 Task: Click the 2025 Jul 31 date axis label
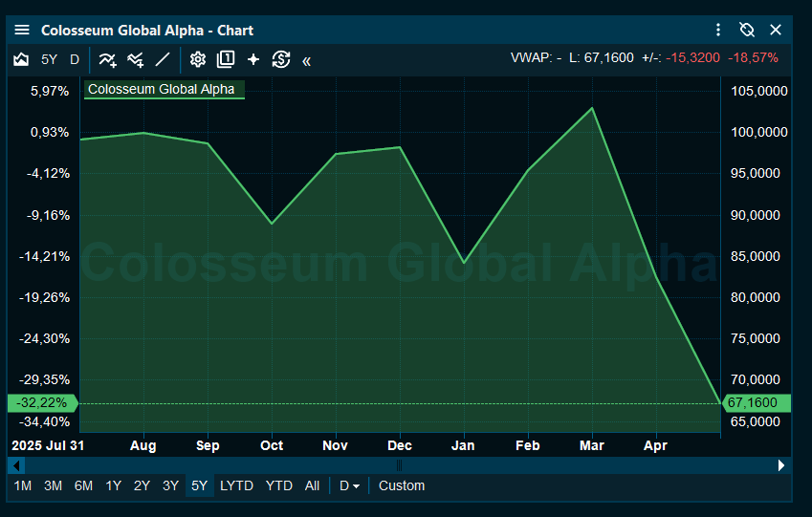[x=48, y=445]
